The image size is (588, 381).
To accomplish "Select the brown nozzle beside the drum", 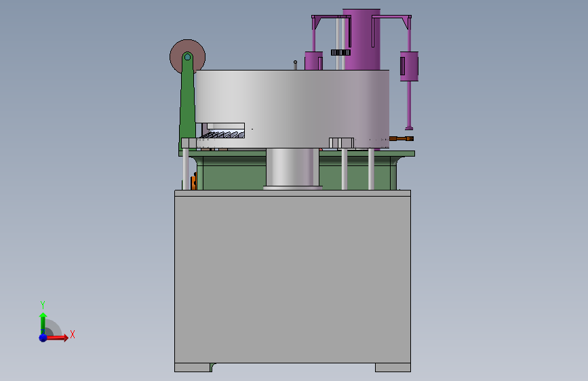I will [x=401, y=139].
